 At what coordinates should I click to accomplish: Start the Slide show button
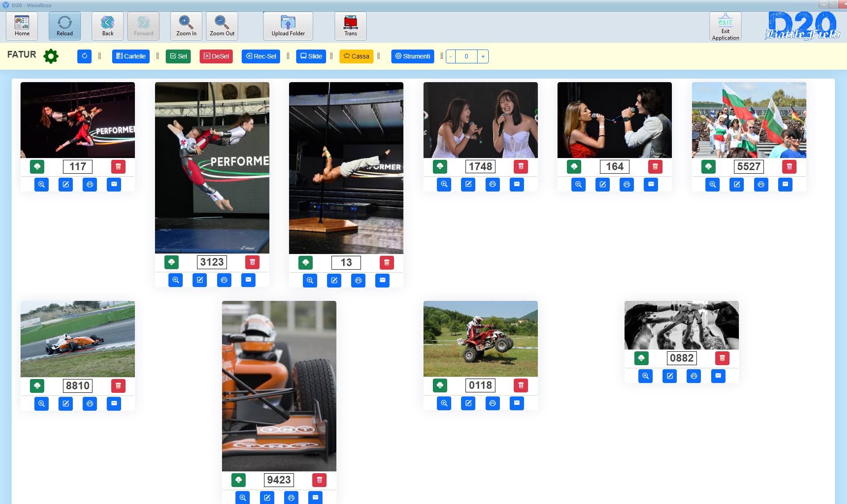point(311,56)
